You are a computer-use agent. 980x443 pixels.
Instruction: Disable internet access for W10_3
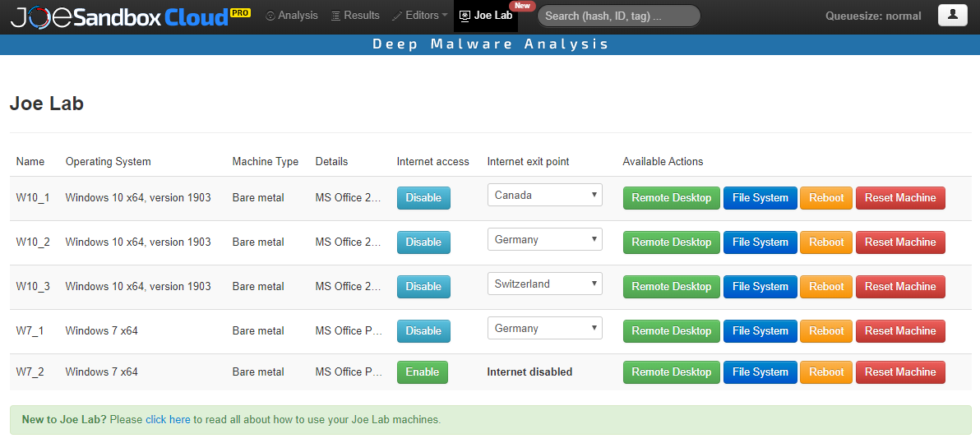tap(423, 287)
